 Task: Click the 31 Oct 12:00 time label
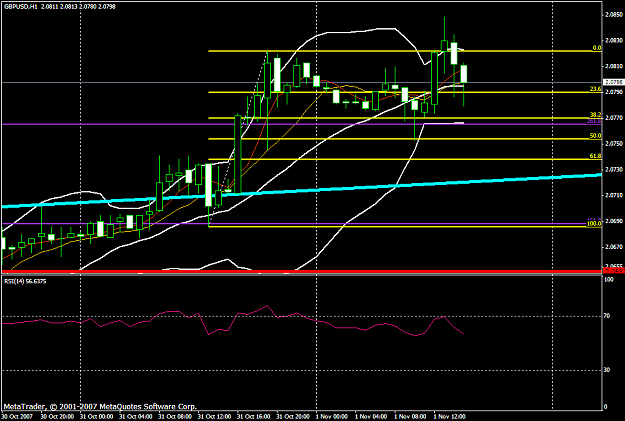(214, 417)
